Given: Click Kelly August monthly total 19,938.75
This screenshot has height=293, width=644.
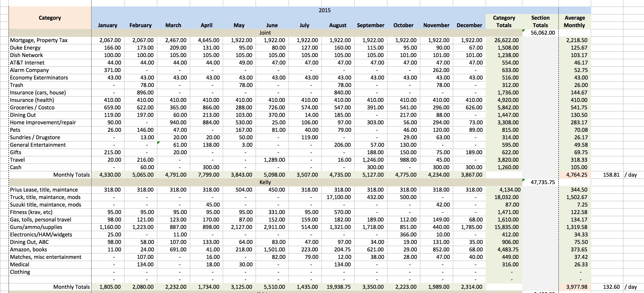Looking at the screenshot, I should [x=338, y=287].
